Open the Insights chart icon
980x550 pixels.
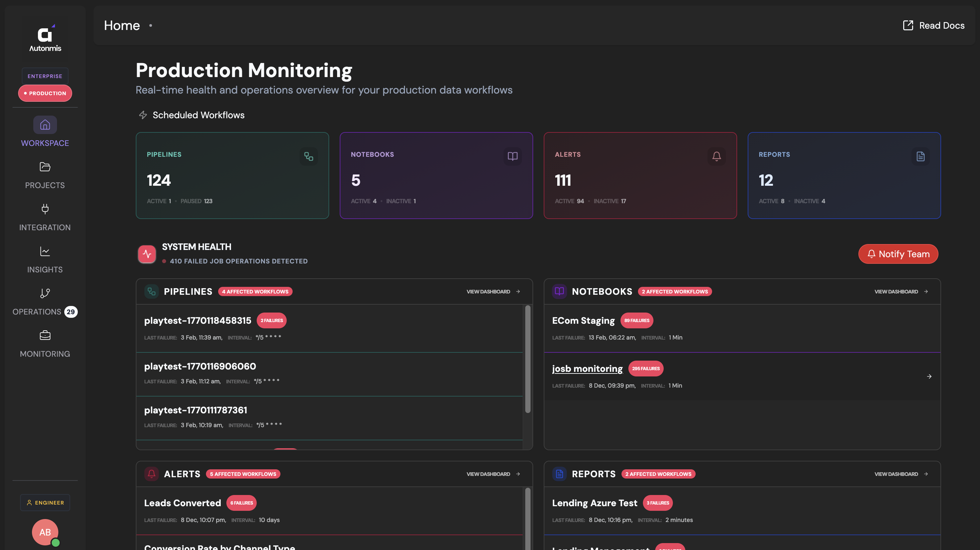click(45, 251)
